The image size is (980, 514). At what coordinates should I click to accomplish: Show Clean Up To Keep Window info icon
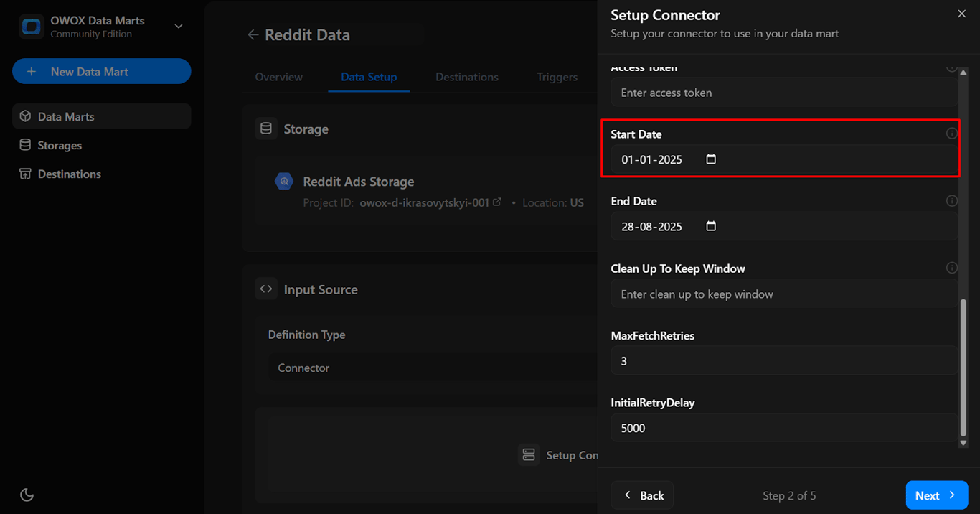click(951, 268)
